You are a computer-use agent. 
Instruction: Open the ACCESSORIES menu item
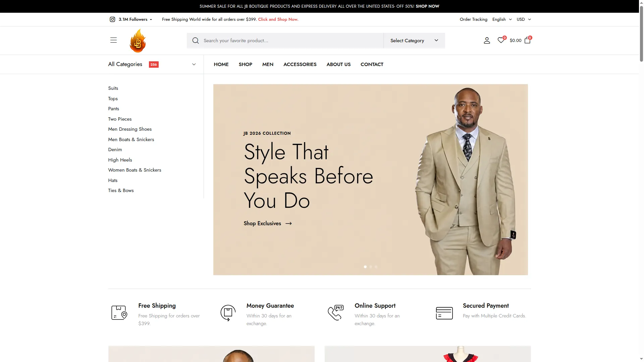coord(300,64)
